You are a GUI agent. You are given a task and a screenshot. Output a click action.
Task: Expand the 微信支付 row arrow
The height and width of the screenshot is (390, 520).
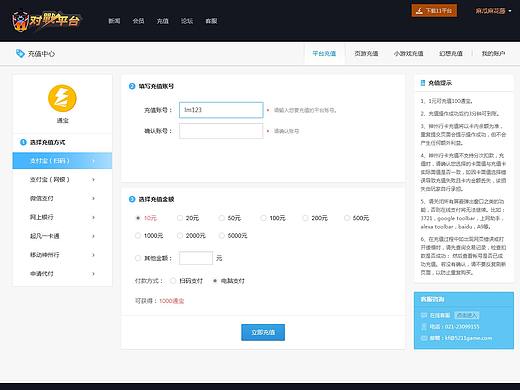coord(93,198)
